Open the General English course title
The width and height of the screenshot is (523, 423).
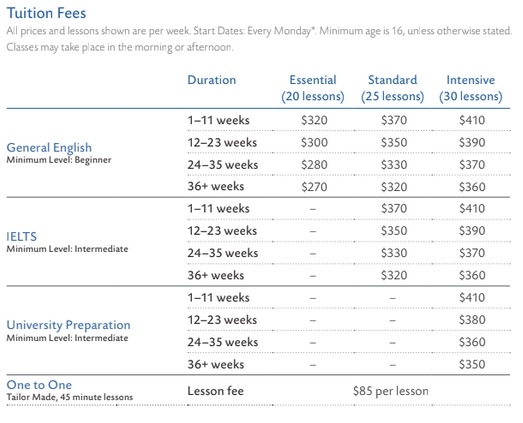point(49,147)
